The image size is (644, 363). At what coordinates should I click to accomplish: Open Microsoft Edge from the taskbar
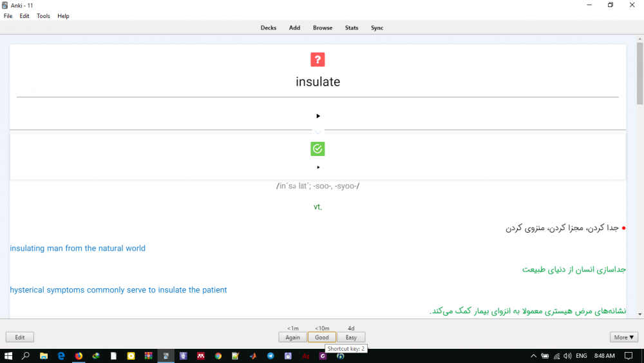coord(61,356)
